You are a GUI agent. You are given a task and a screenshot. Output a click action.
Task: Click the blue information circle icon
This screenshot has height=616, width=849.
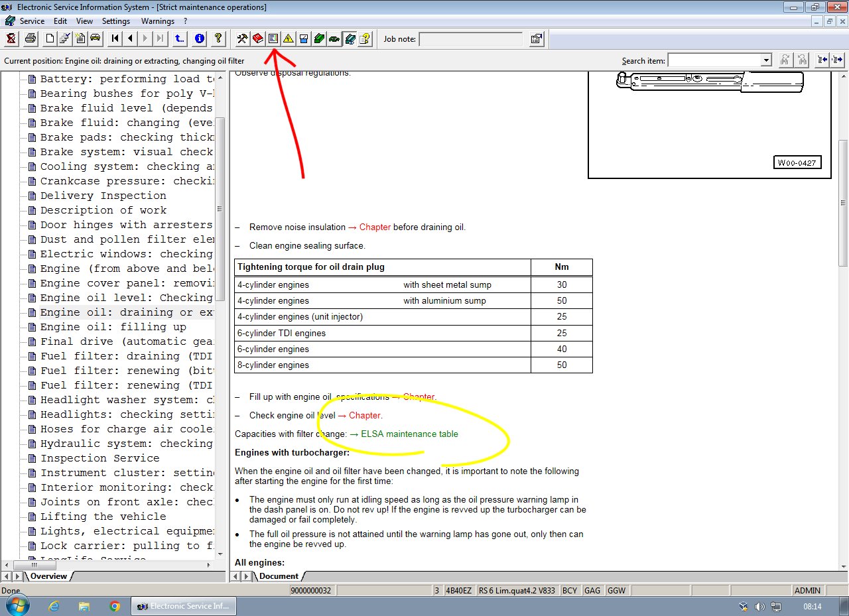point(199,38)
